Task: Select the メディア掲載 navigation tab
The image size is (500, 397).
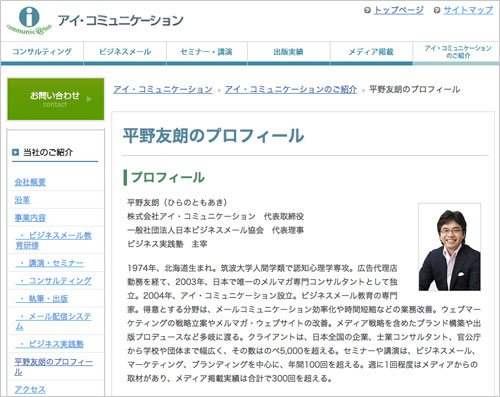Action: (x=371, y=52)
